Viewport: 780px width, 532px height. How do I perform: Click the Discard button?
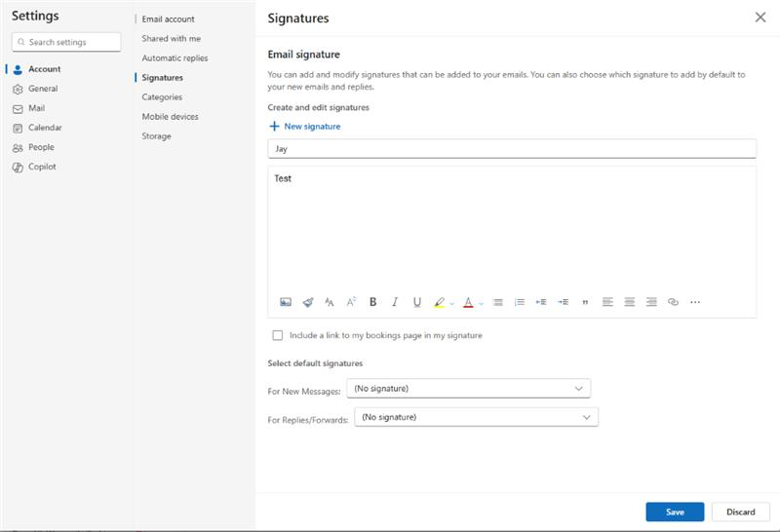point(741,512)
